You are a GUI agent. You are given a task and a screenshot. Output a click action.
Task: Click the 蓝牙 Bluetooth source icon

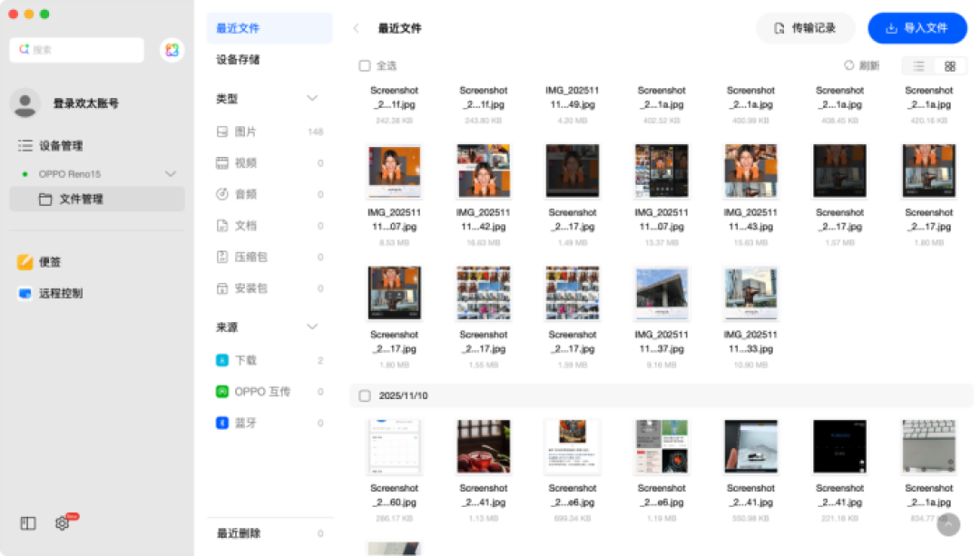click(x=222, y=423)
